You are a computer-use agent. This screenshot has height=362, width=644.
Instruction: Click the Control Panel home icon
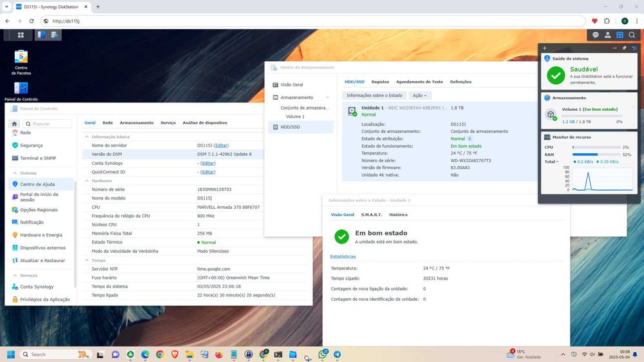pos(14,124)
